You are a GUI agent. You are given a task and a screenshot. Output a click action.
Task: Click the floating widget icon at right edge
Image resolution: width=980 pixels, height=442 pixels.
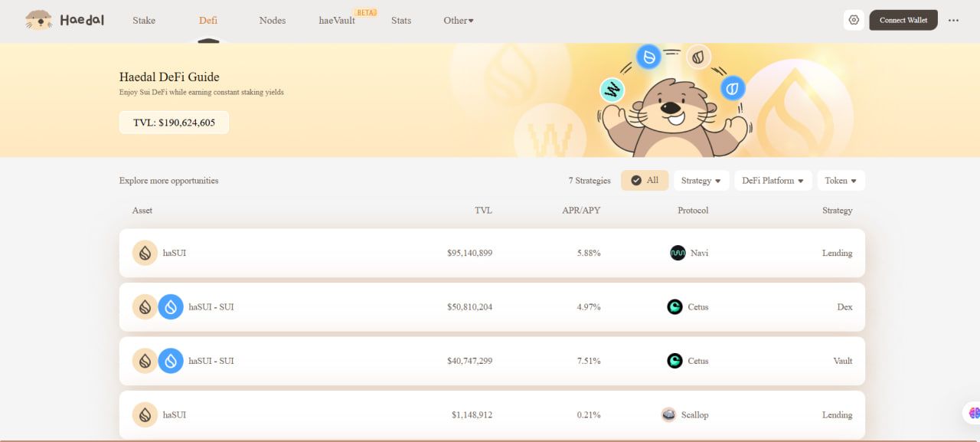(x=972, y=413)
